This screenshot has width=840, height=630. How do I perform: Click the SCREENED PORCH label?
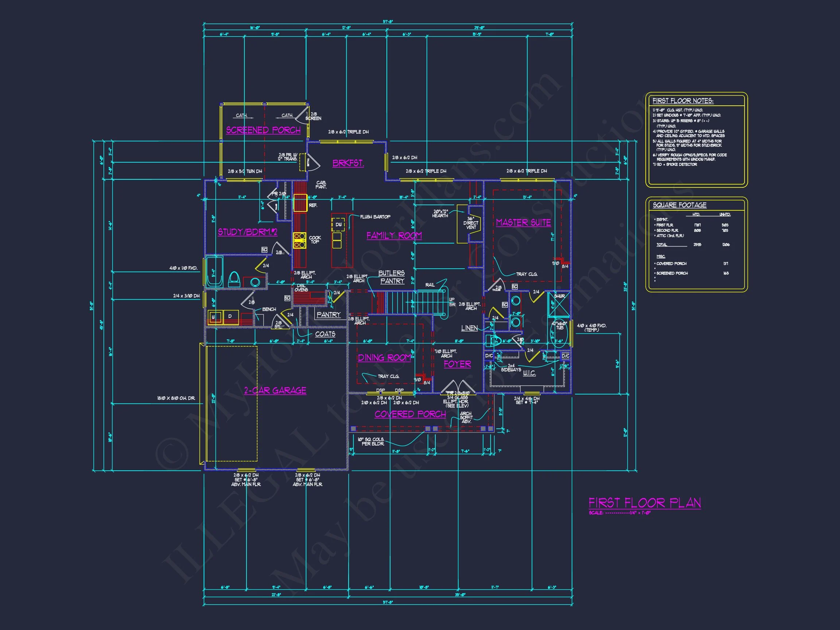(263, 130)
